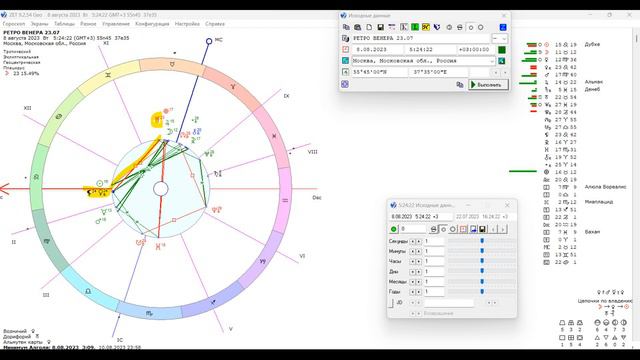Image resolution: width=640 pixels, height=360 pixels.
Task: Click the new blank chart page icon
Action: click(369, 27)
